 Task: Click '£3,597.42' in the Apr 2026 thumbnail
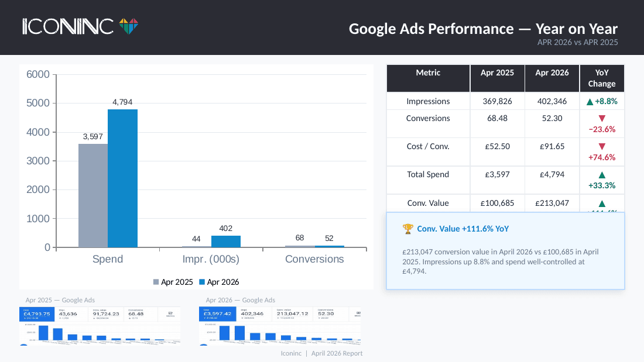[217, 314]
